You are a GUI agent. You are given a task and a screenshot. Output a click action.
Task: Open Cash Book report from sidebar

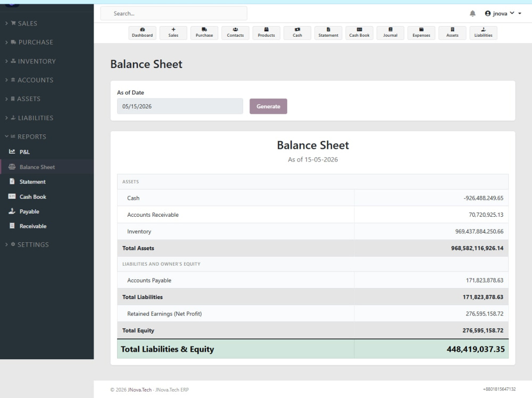(33, 197)
